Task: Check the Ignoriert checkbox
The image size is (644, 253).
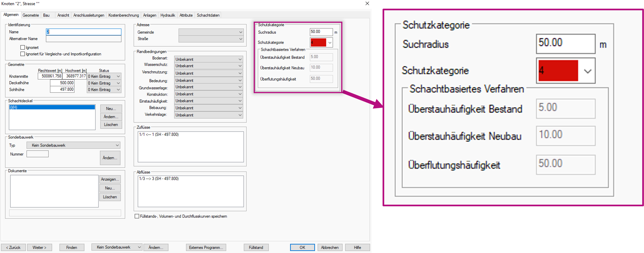Action: click(23, 47)
